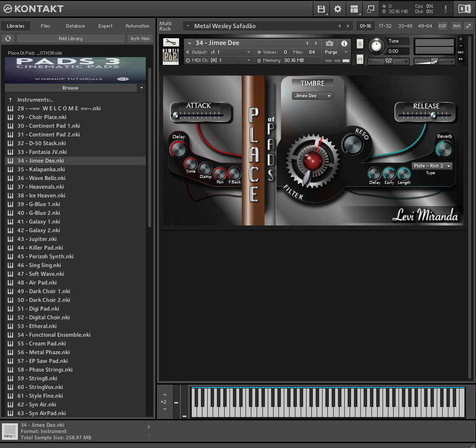Select next multi rack preset arrow

(348, 26)
